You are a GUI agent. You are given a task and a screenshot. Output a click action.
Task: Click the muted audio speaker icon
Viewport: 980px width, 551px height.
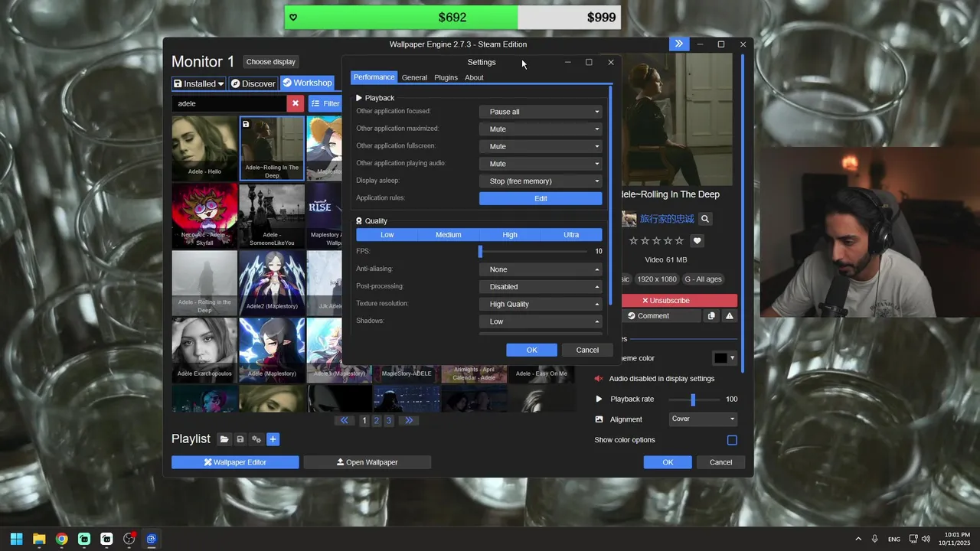point(599,379)
